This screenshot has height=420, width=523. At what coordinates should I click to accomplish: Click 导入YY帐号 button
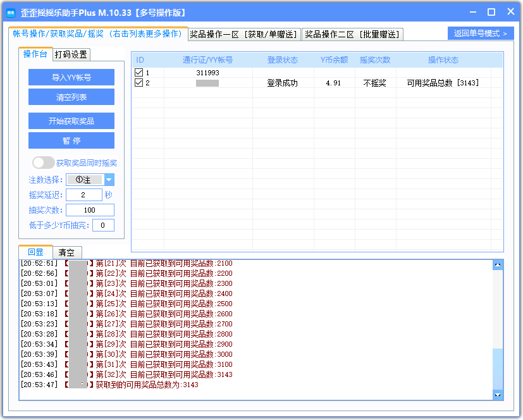[71, 77]
